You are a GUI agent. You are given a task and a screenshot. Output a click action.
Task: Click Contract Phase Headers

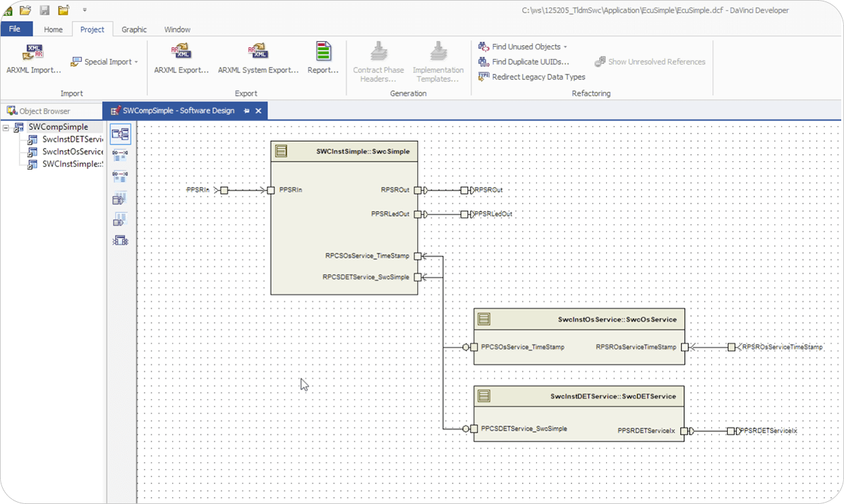pyautogui.click(x=378, y=62)
